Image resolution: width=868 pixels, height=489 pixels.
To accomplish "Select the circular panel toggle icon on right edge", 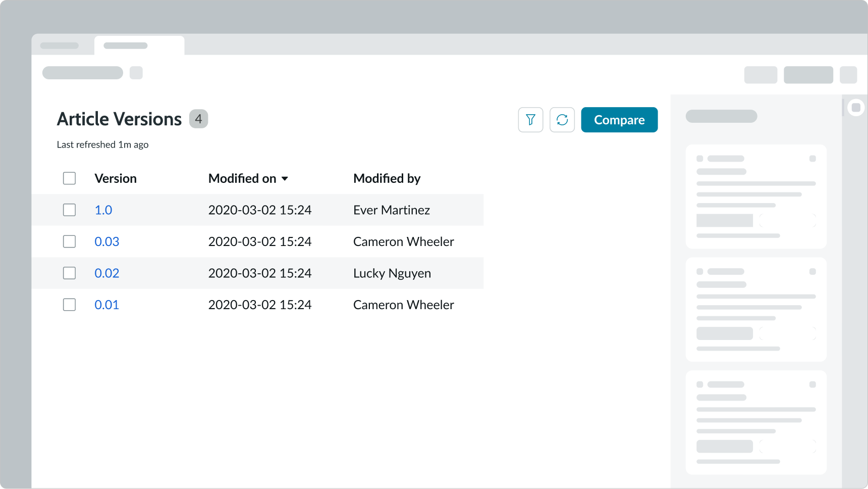I will [856, 107].
